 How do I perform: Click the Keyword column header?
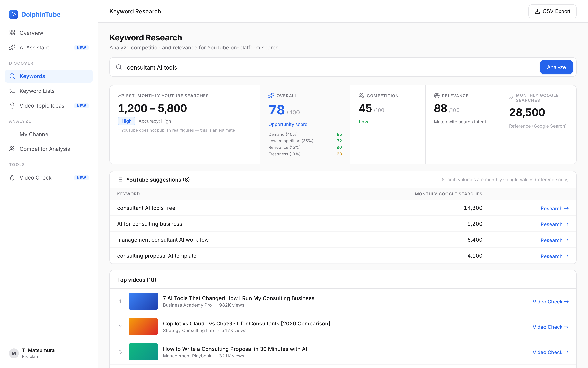pos(128,194)
